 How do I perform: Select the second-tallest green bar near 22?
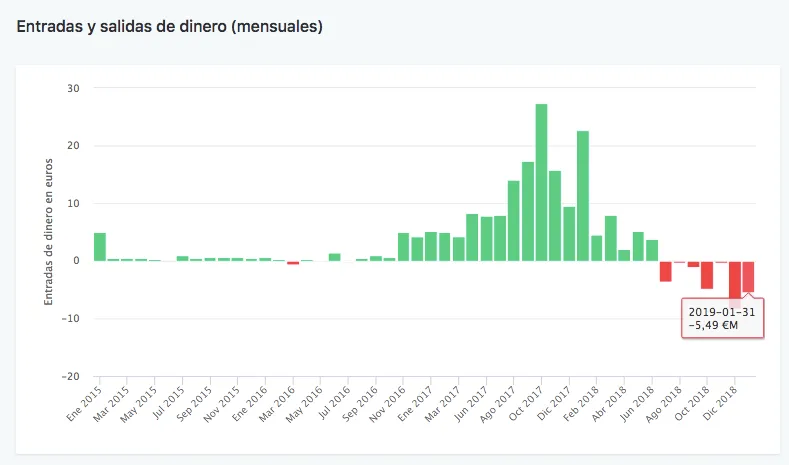[x=582, y=196]
